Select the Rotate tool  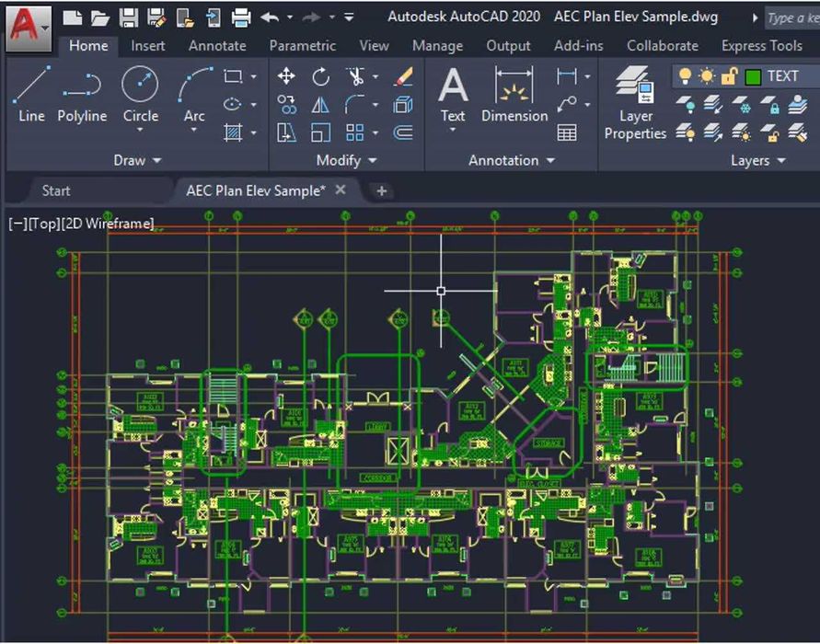320,77
